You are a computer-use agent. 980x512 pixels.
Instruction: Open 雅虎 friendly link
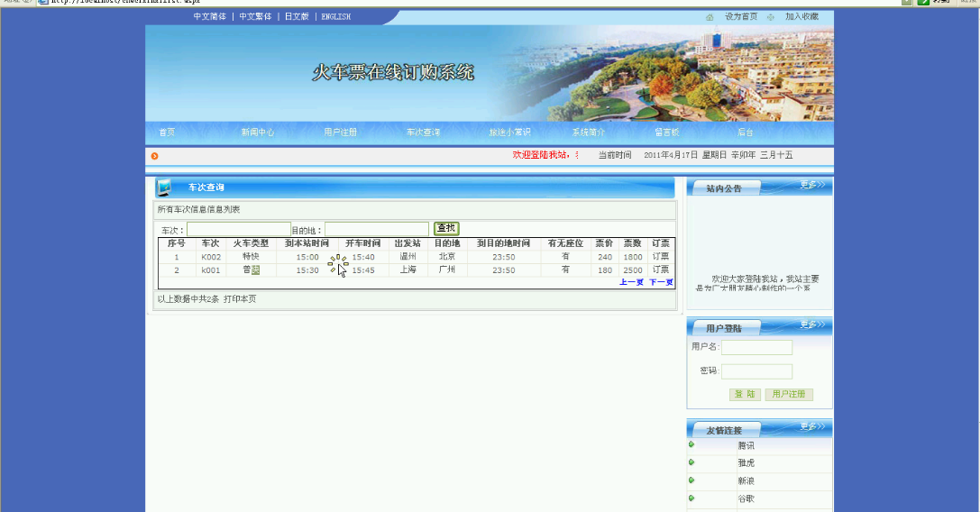[746, 463]
